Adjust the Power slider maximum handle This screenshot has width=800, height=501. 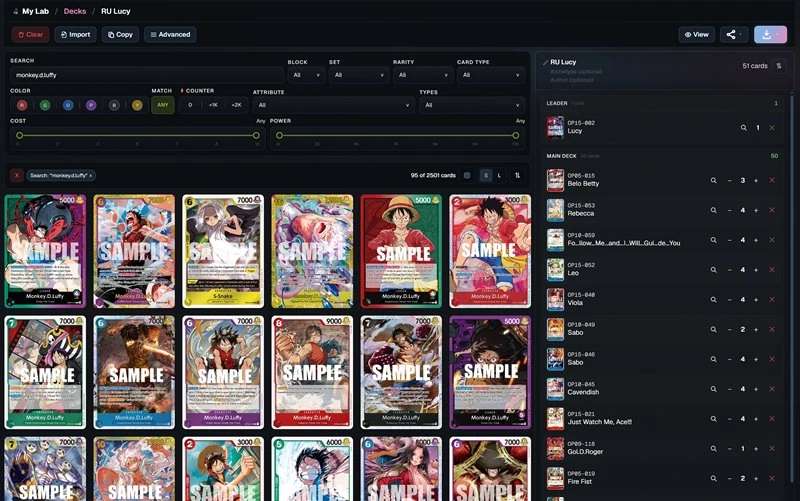516,135
